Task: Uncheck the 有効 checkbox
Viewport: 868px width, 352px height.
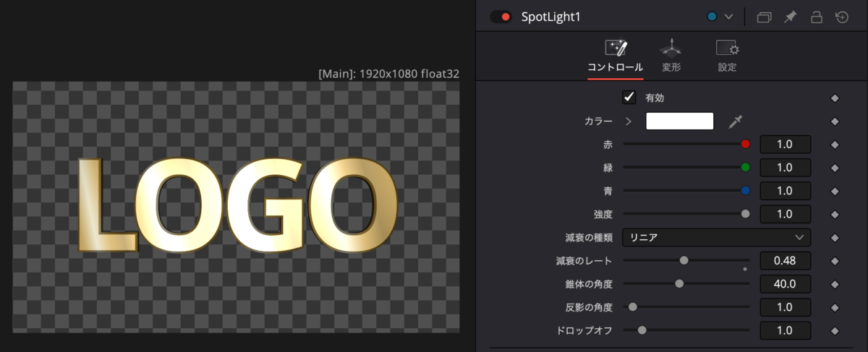Action: coord(629,97)
